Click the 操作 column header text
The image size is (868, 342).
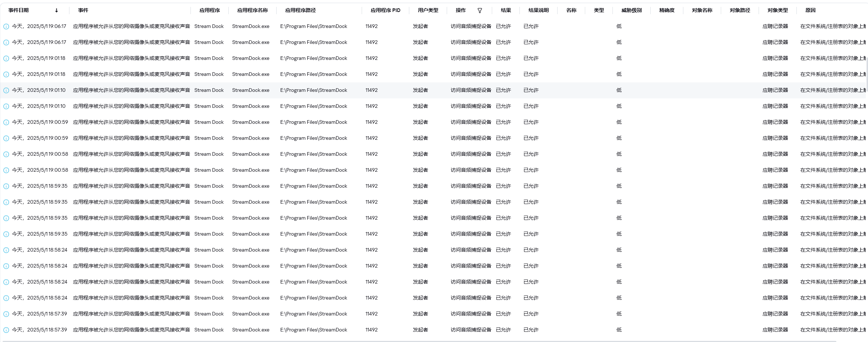click(461, 10)
